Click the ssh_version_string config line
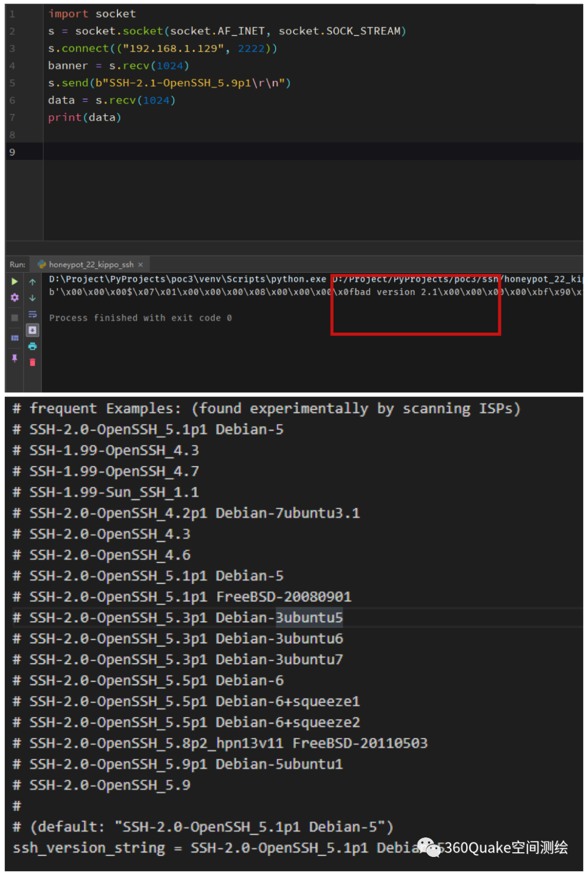The height and width of the screenshot is (875, 588). (x=191, y=848)
